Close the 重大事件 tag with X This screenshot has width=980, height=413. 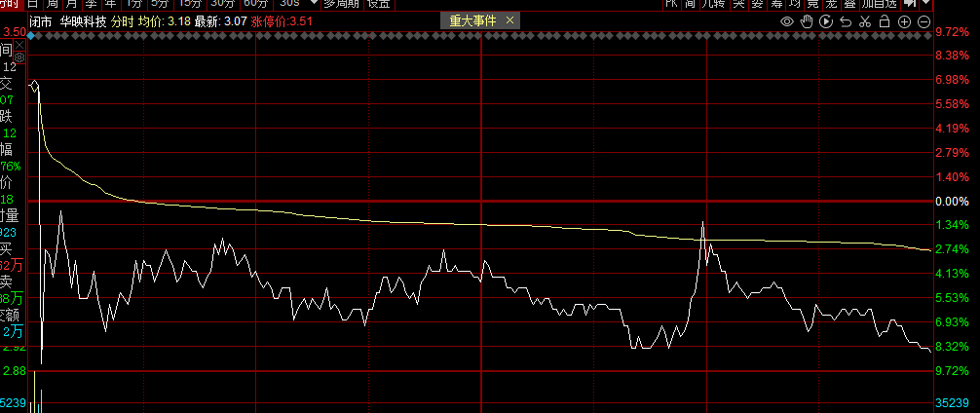(511, 20)
